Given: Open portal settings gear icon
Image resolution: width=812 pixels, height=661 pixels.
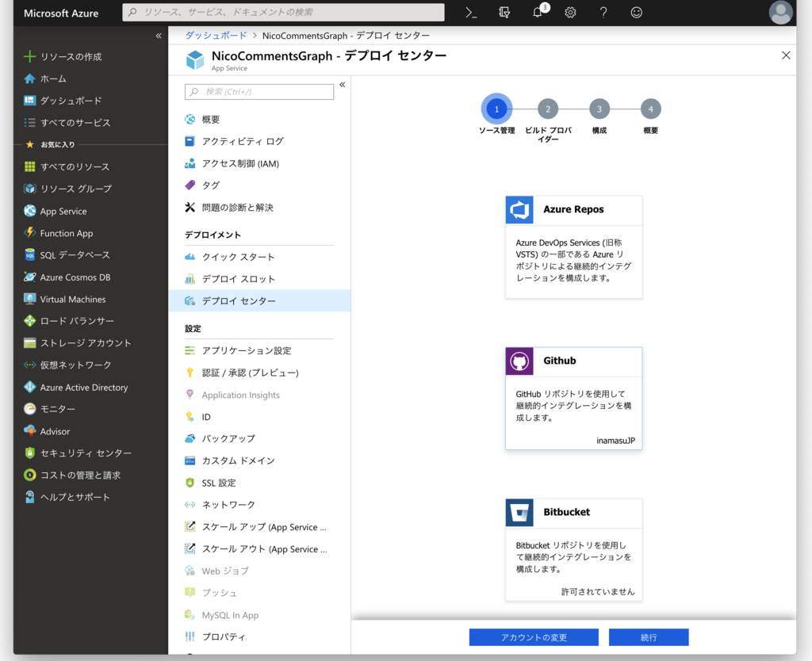Looking at the screenshot, I should pyautogui.click(x=570, y=13).
